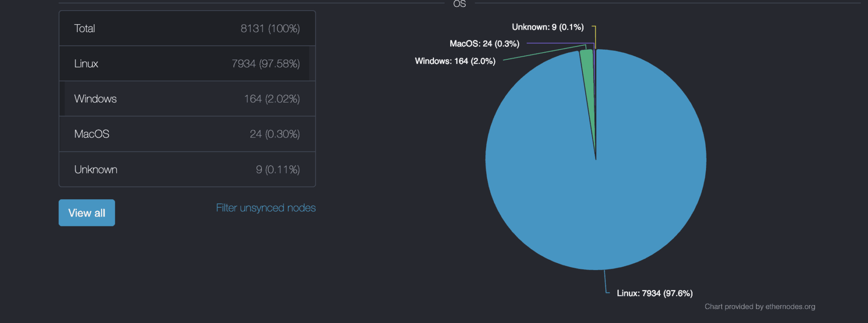Click the 97.58% value in the Linux row
The height and width of the screenshot is (323, 868).
coord(280,63)
